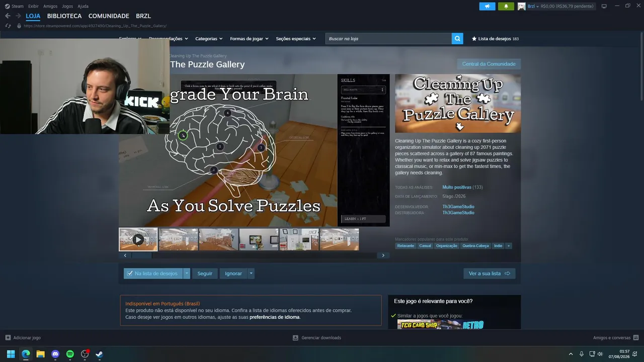Open the BRZL profile tab

click(x=143, y=16)
